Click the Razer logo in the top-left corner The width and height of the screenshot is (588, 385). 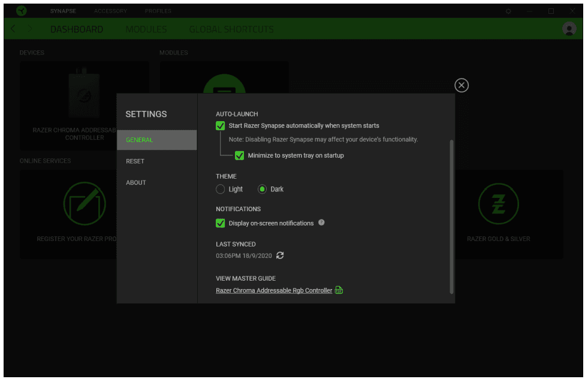(x=21, y=10)
